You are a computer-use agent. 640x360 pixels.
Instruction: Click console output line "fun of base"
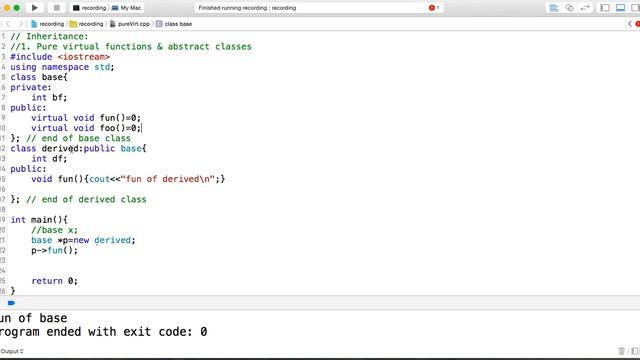click(33, 318)
